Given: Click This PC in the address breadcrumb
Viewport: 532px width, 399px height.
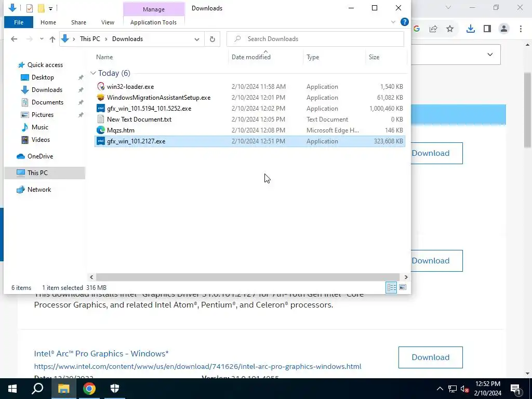Looking at the screenshot, I should coord(90,39).
